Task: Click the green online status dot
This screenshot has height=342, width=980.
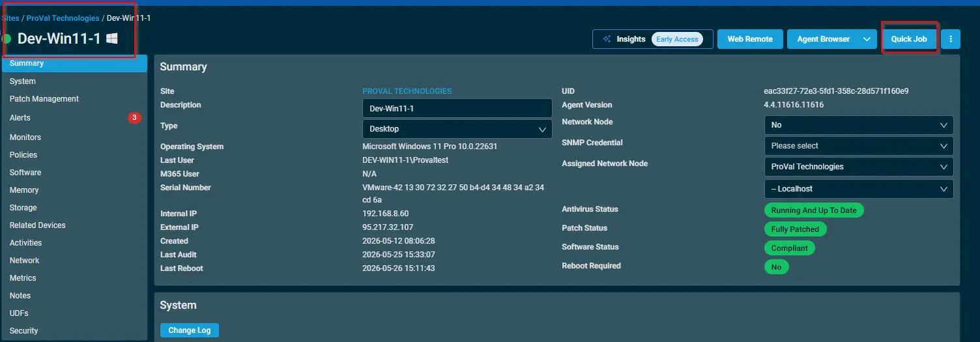Action: pyautogui.click(x=7, y=39)
